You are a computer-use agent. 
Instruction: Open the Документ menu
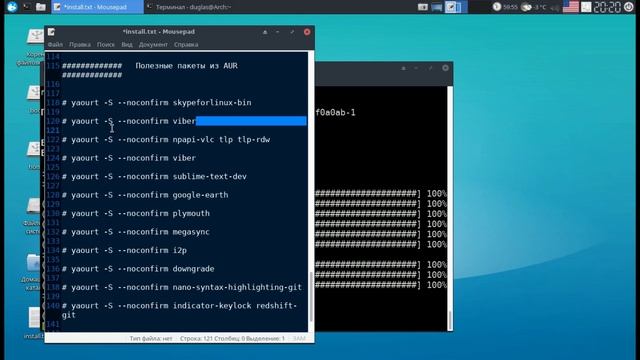pyautogui.click(x=153, y=44)
